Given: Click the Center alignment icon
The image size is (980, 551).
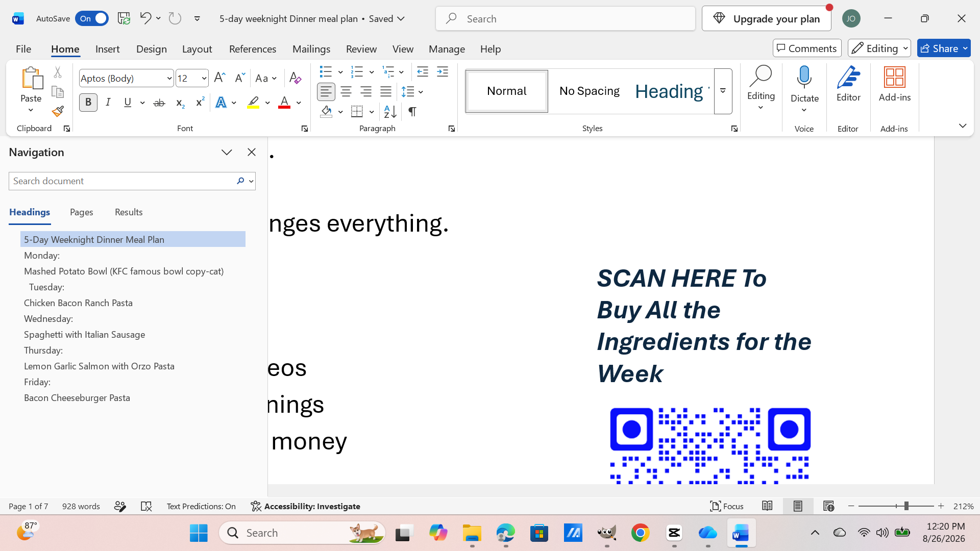Looking at the screenshot, I should pyautogui.click(x=346, y=92).
